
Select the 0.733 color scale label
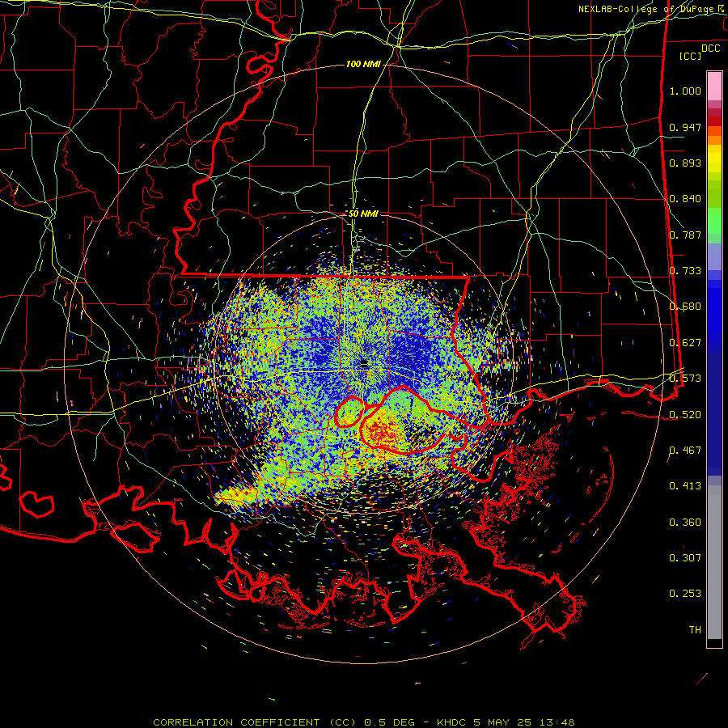(685, 271)
